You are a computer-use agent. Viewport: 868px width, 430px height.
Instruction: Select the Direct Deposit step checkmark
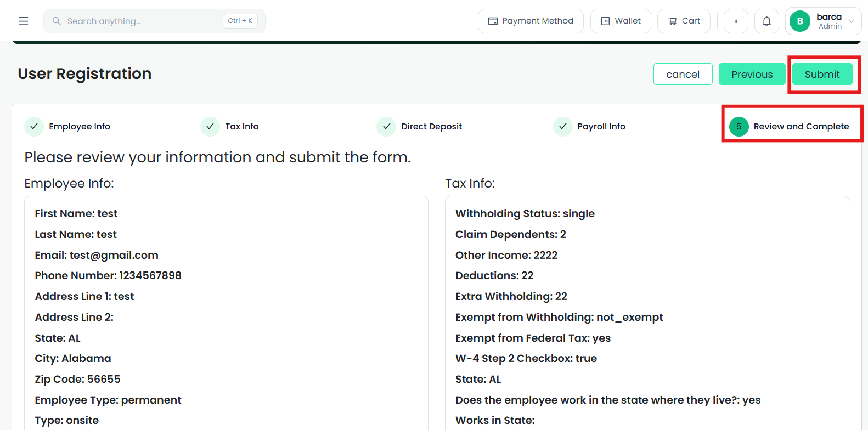point(386,126)
